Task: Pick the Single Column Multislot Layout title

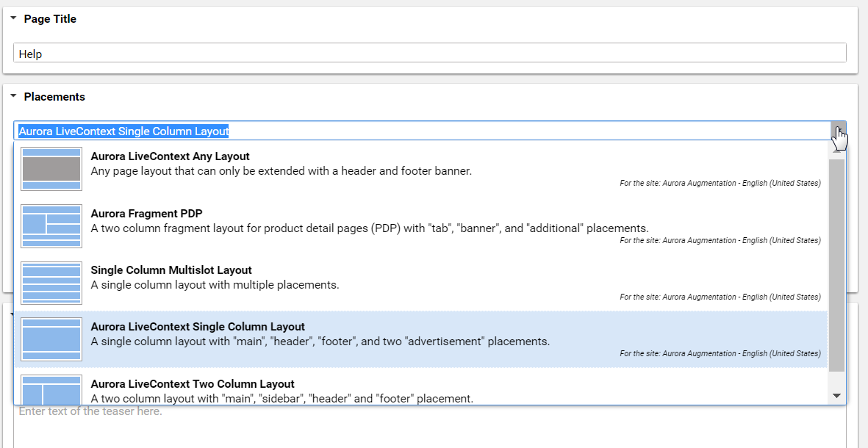Action: click(x=171, y=270)
